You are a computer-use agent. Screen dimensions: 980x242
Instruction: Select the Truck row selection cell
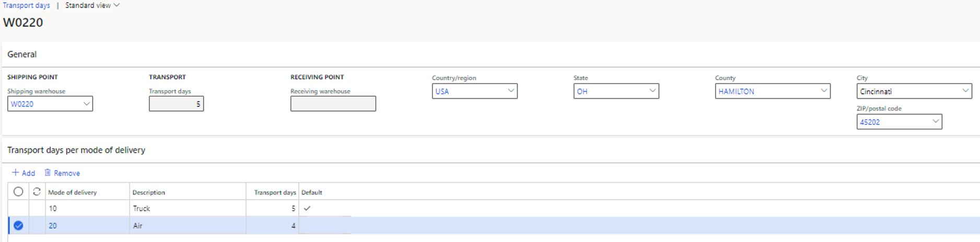point(18,208)
